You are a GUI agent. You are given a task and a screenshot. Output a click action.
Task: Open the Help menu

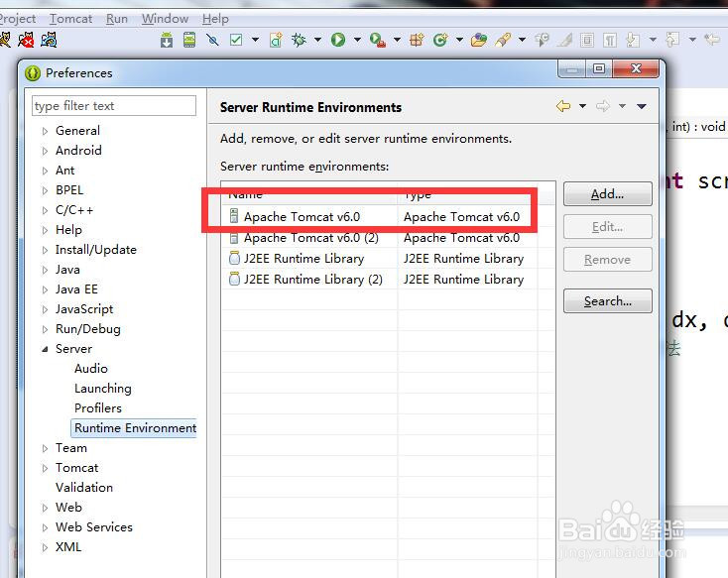pos(215,19)
